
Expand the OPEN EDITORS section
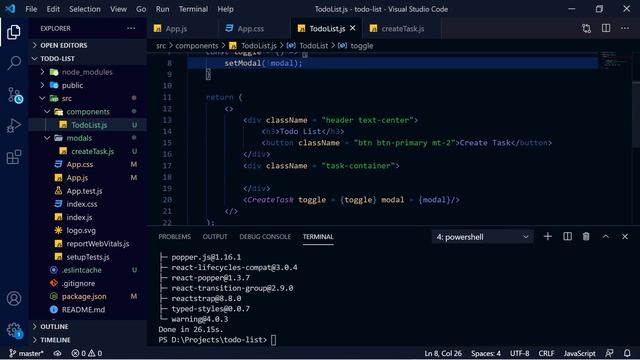point(64,45)
